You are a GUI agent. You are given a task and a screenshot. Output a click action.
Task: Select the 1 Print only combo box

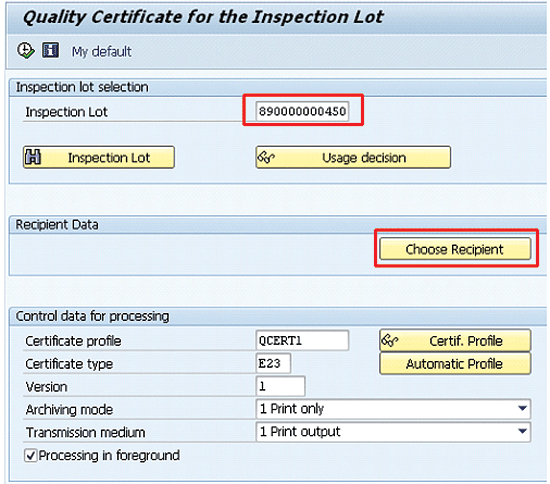393,409
